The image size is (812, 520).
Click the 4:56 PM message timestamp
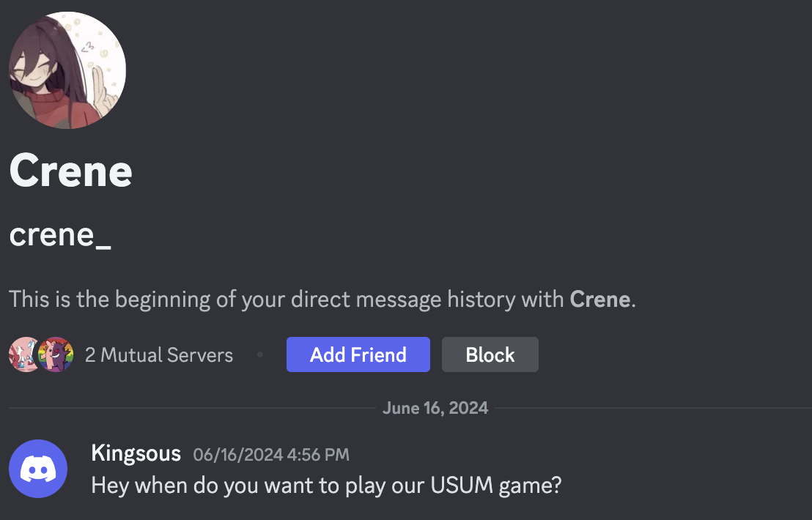272,454
